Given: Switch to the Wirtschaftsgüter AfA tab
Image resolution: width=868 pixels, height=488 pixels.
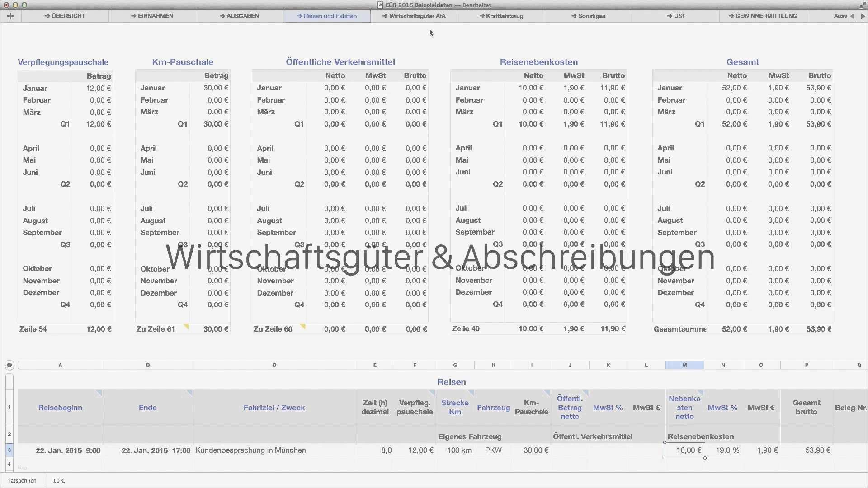Looking at the screenshot, I should [x=414, y=16].
